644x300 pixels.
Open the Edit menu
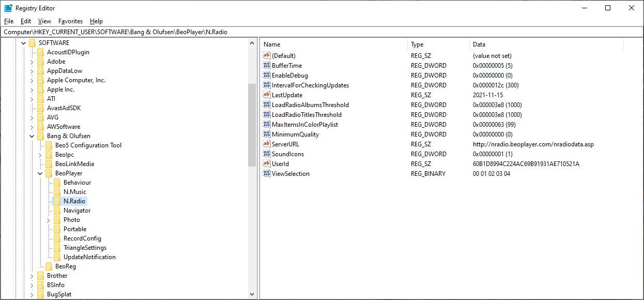click(x=26, y=21)
